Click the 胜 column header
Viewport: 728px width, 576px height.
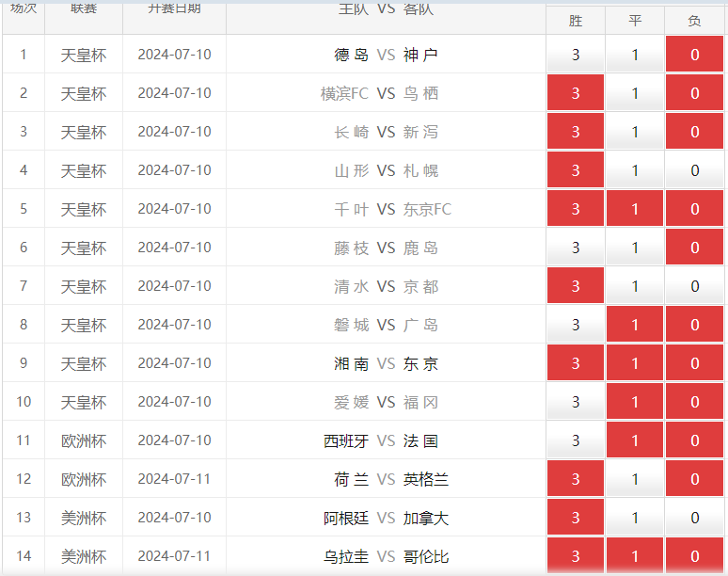coord(576,21)
